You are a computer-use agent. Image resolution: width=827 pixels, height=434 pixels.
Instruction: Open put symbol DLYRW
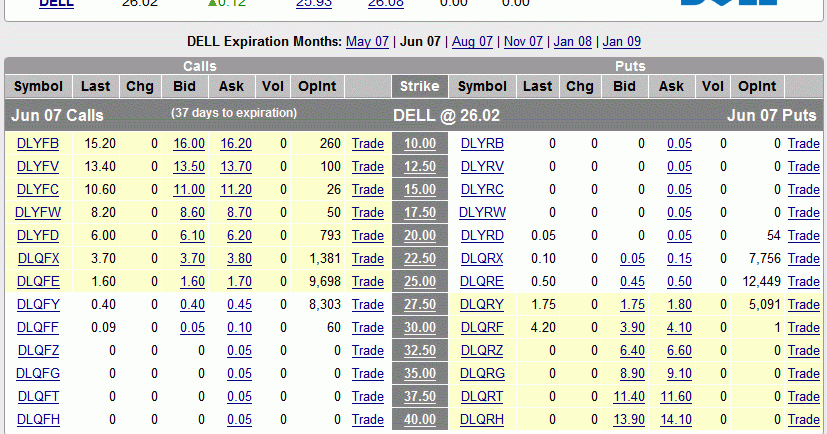coord(482,213)
